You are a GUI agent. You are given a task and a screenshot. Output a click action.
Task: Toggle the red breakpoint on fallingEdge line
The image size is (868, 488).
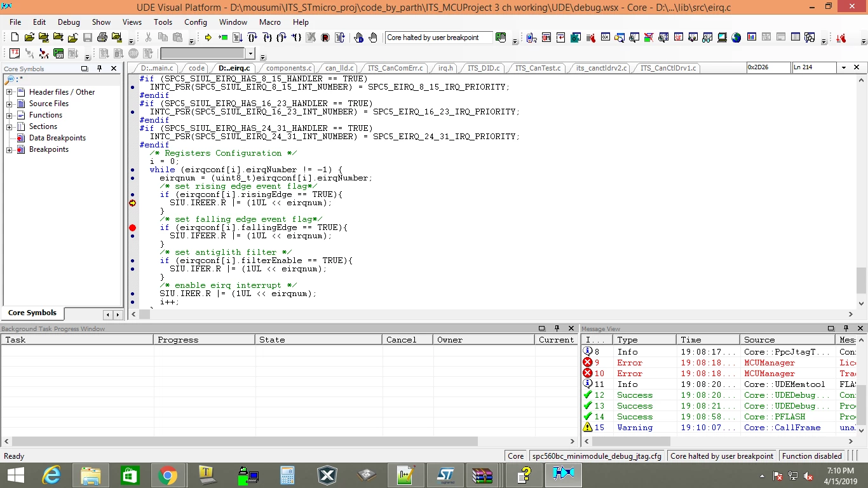point(132,227)
